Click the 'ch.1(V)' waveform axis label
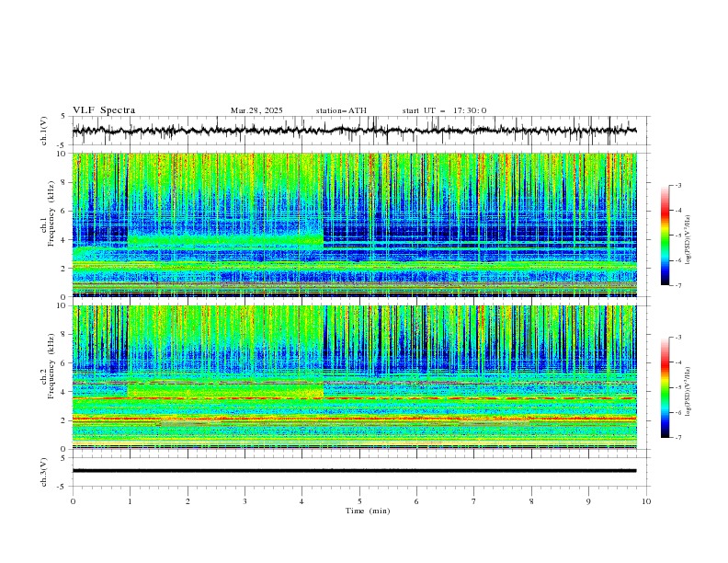728x563 pixels. (44, 131)
